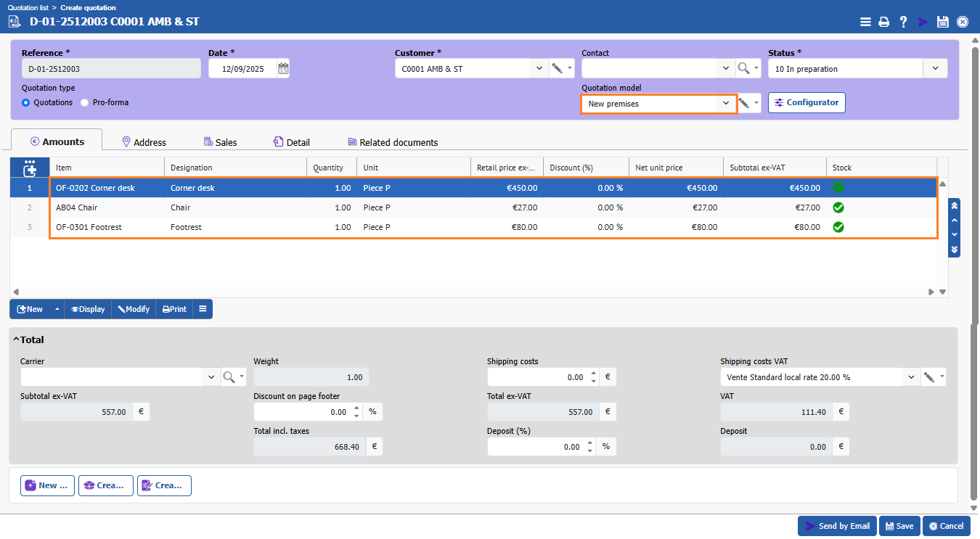Open the Related documents tab
This screenshot has height=539, width=980.
pos(392,142)
